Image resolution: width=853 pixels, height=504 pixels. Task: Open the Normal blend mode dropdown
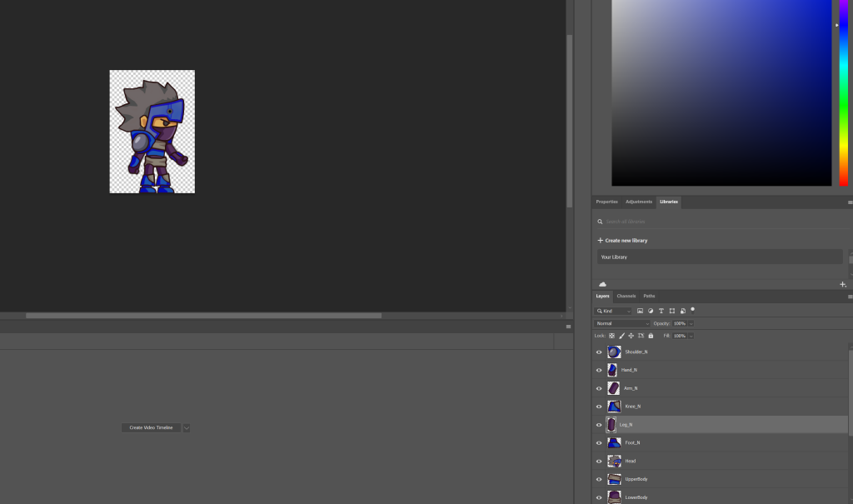coord(622,323)
